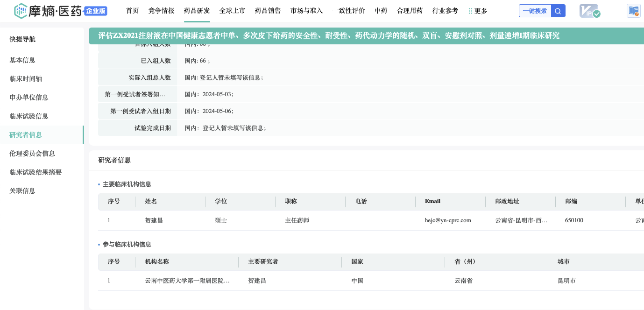Jump to 基本信息 in quick navigation
Viewport: 644px width, 310px height.
coord(22,60)
